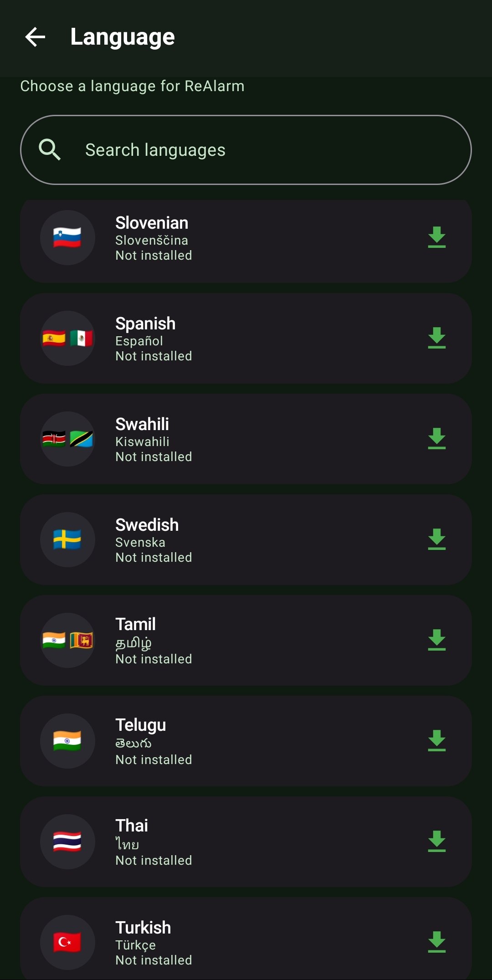Go back using the arrow icon
Viewport: 492px width, 980px height.
tap(35, 37)
